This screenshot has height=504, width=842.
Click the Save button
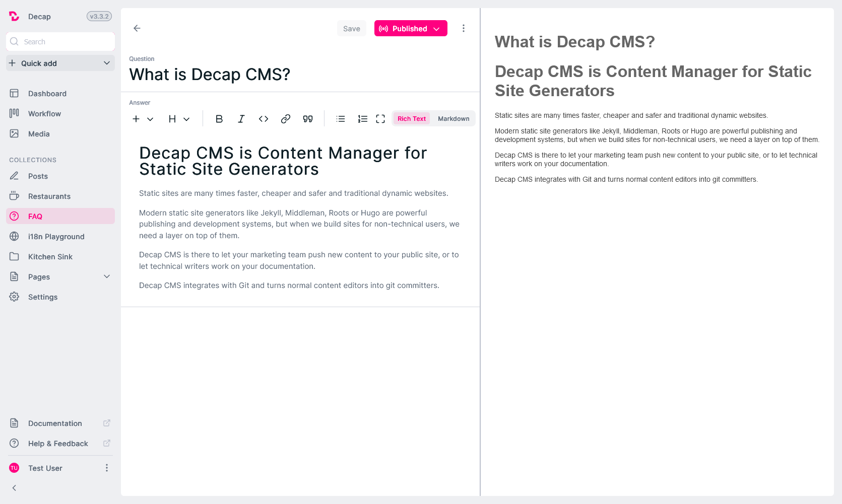point(352,28)
